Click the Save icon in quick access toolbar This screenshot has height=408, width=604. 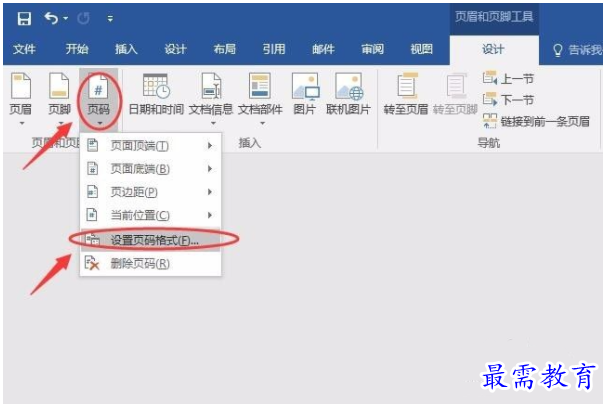tap(24, 18)
